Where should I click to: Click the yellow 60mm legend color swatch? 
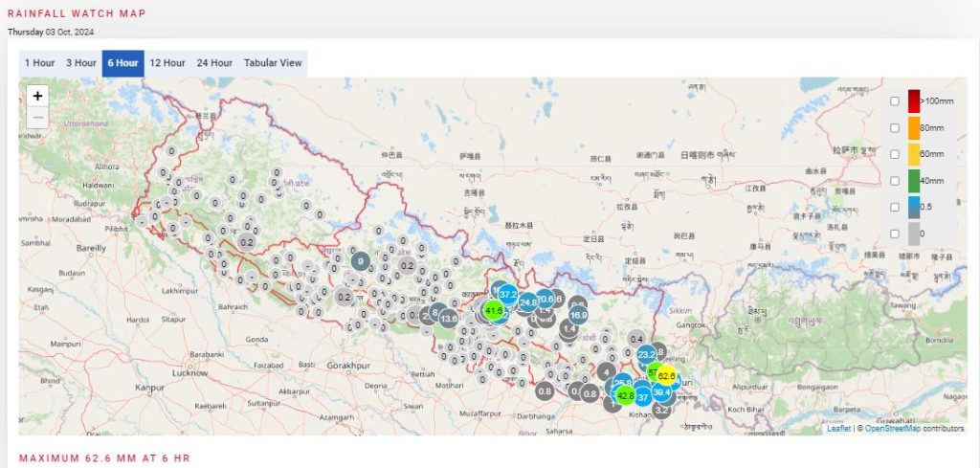[x=913, y=154]
